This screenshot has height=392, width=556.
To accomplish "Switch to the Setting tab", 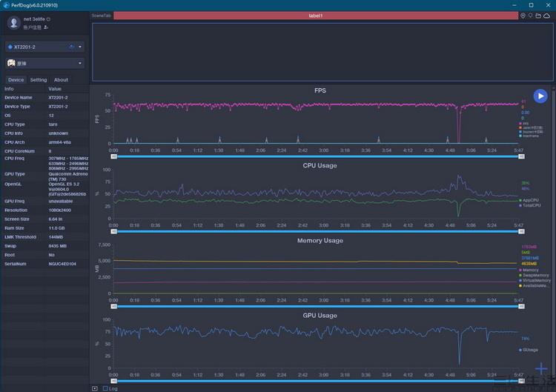I will tap(39, 80).
